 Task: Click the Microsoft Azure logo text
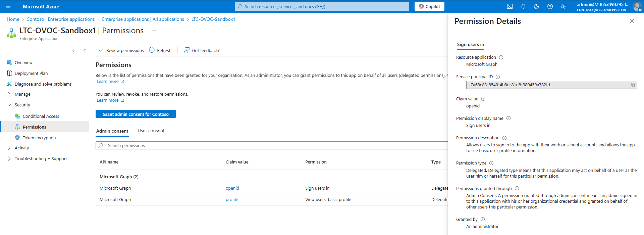pyautogui.click(x=41, y=6)
